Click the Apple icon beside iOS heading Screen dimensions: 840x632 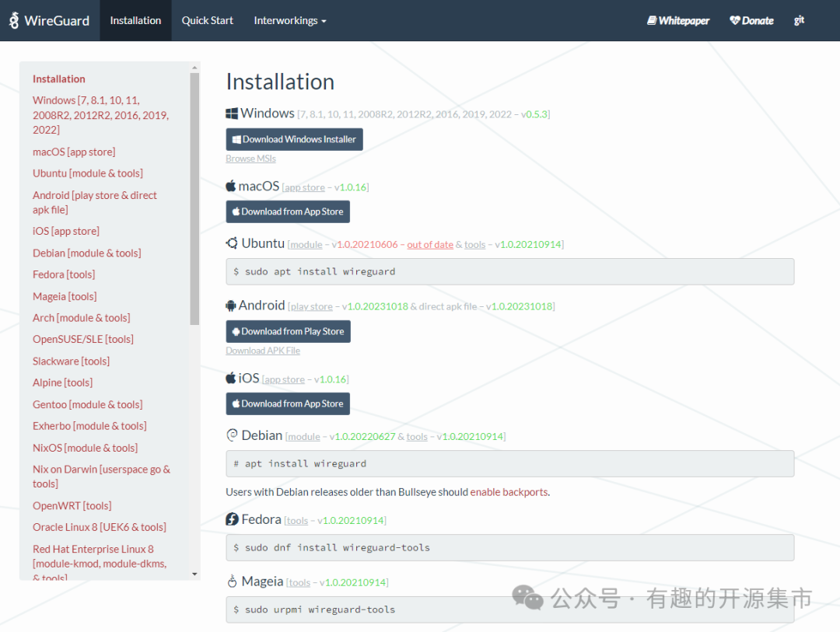tap(231, 378)
